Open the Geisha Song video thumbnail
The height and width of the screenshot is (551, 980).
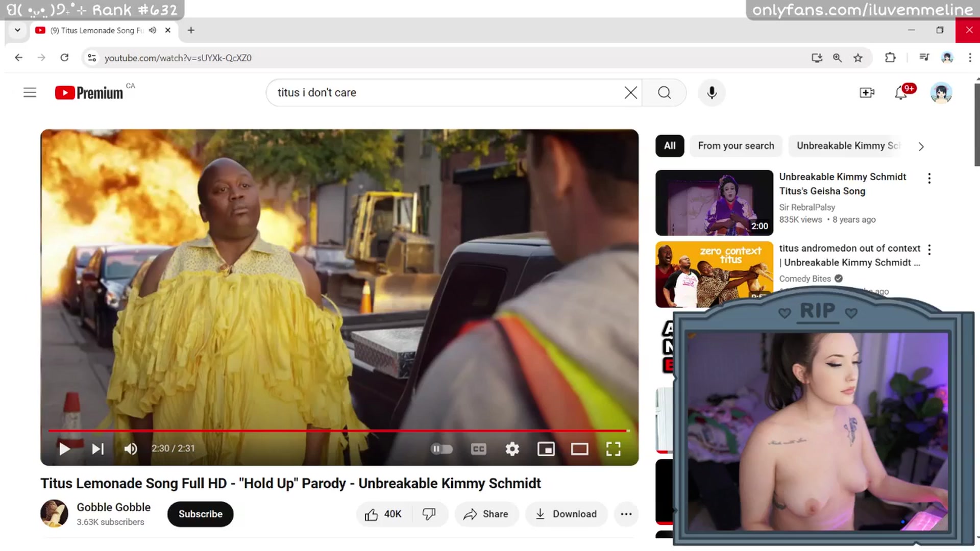coord(714,203)
